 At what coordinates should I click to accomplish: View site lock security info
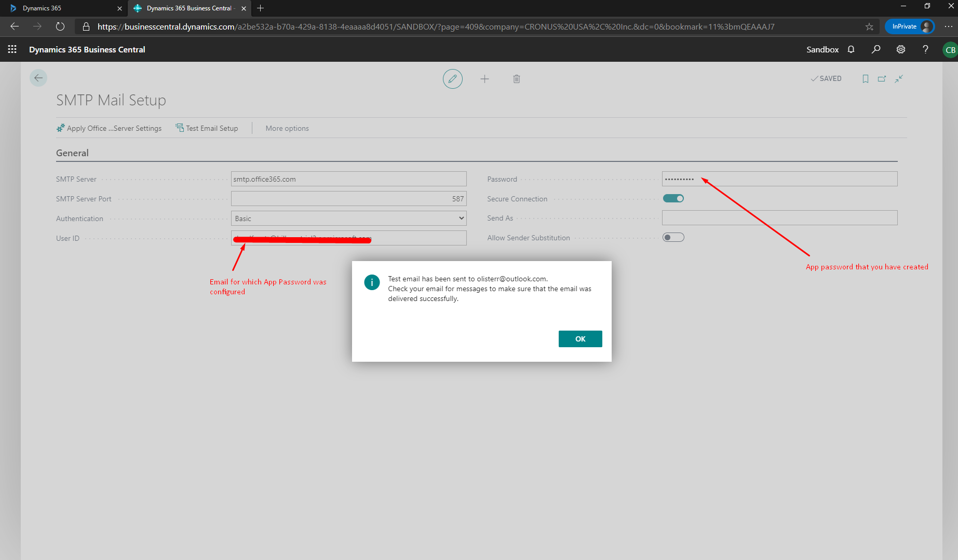[x=86, y=26]
